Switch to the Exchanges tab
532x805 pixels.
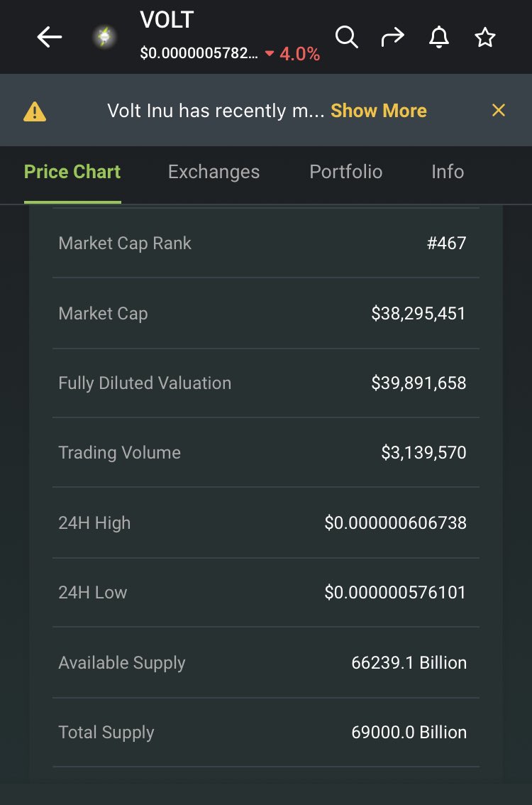[x=214, y=172]
